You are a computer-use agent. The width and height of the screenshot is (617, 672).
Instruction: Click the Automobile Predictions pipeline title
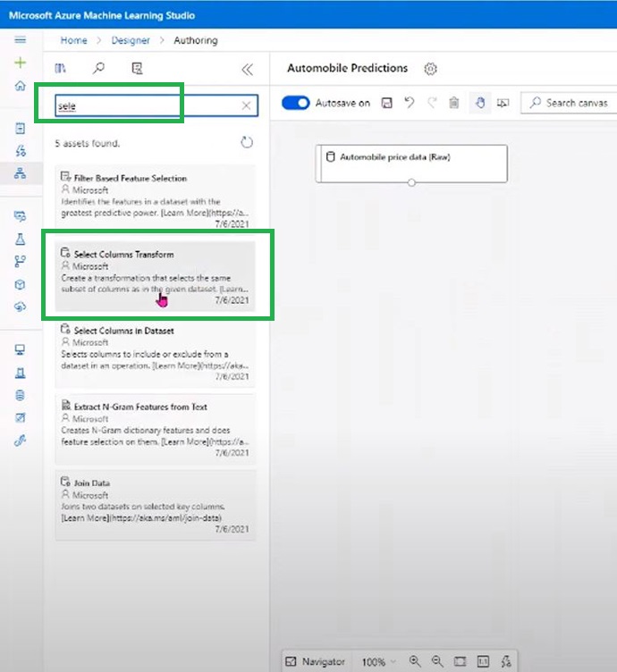[347, 68]
